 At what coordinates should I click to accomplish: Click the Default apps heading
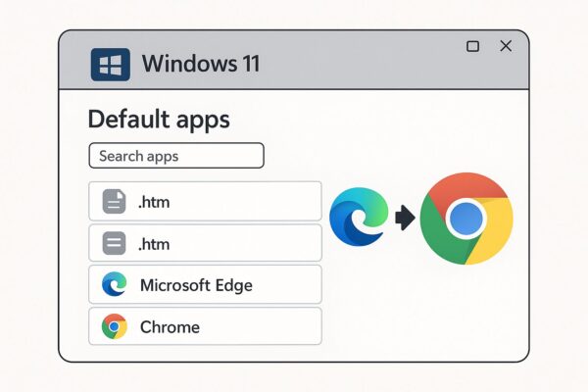tap(159, 120)
